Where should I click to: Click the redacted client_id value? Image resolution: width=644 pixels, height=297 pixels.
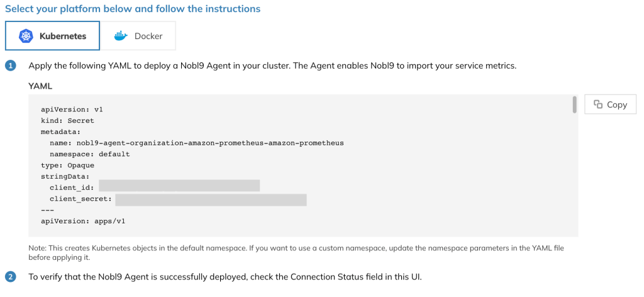[x=179, y=186]
